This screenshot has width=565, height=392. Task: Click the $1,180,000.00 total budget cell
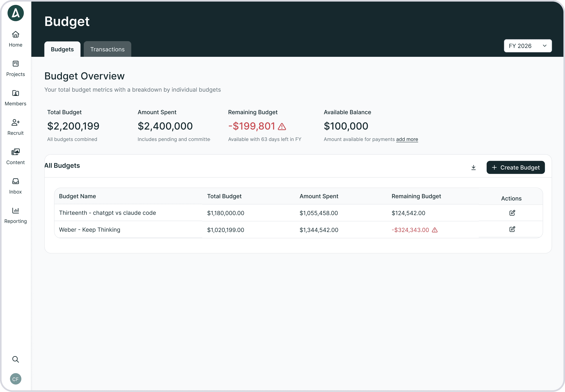tap(225, 213)
